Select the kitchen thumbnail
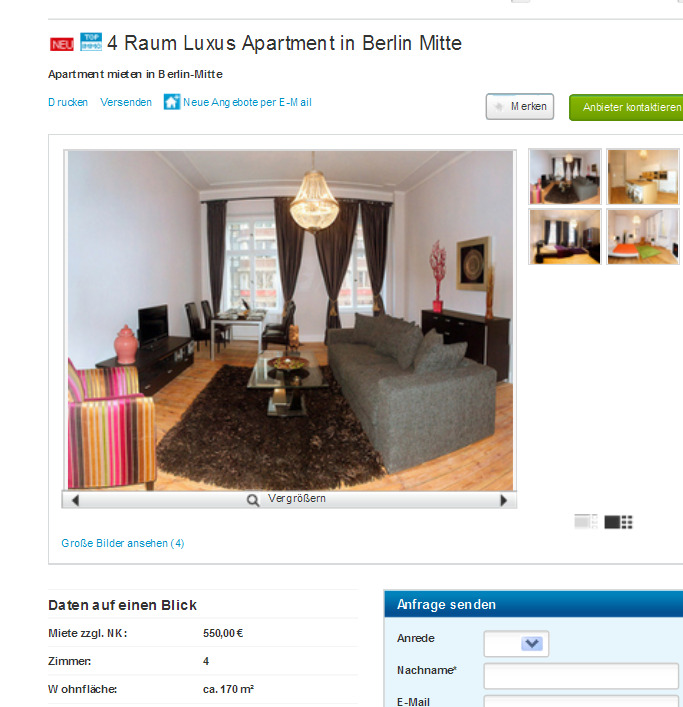This screenshot has height=707, width=683. coord(642,177)
